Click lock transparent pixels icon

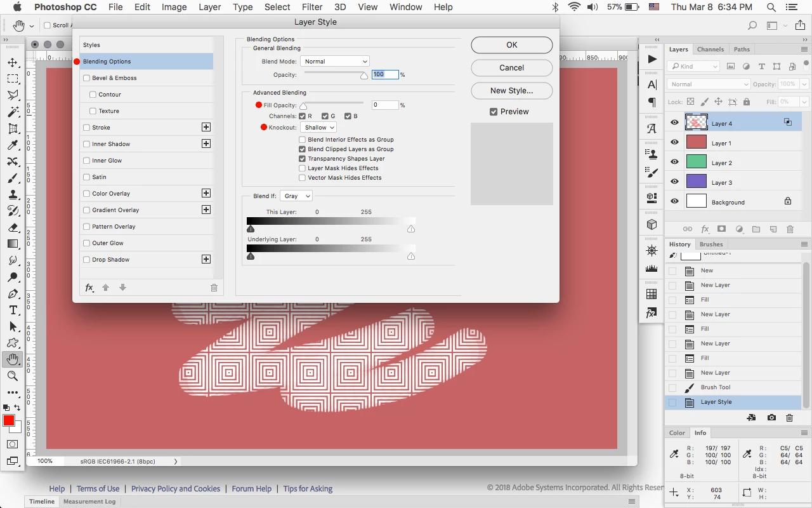click(x=690, y=102)
